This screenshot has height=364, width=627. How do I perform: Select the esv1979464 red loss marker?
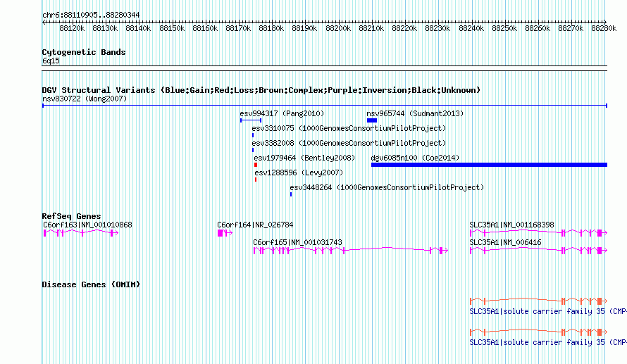(x=256, y=165)
